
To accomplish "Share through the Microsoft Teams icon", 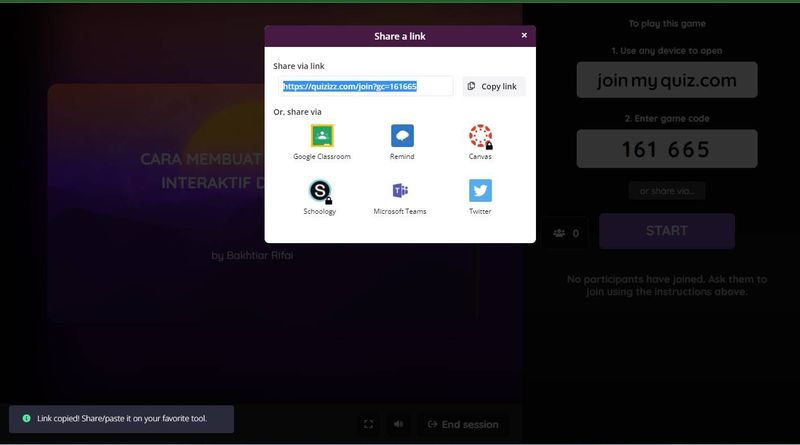I will point(400,191).
